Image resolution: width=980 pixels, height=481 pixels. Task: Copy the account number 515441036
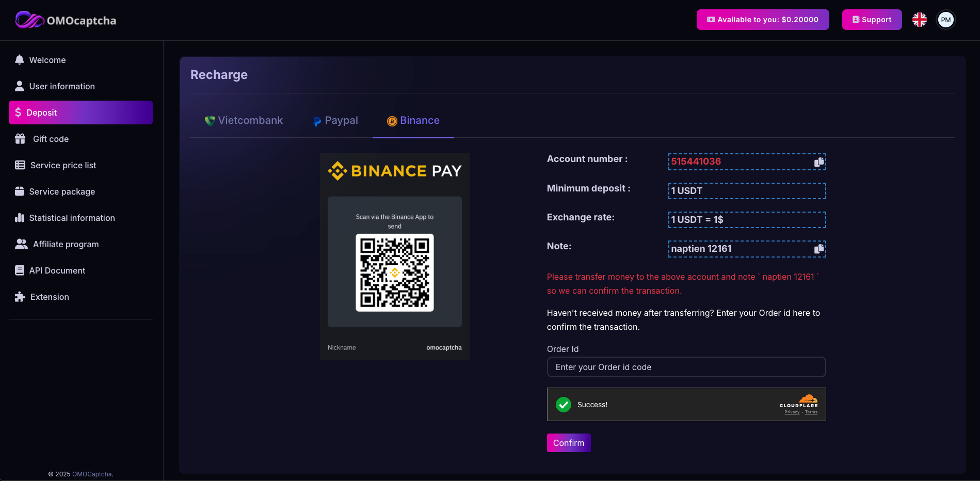(819, 162)
